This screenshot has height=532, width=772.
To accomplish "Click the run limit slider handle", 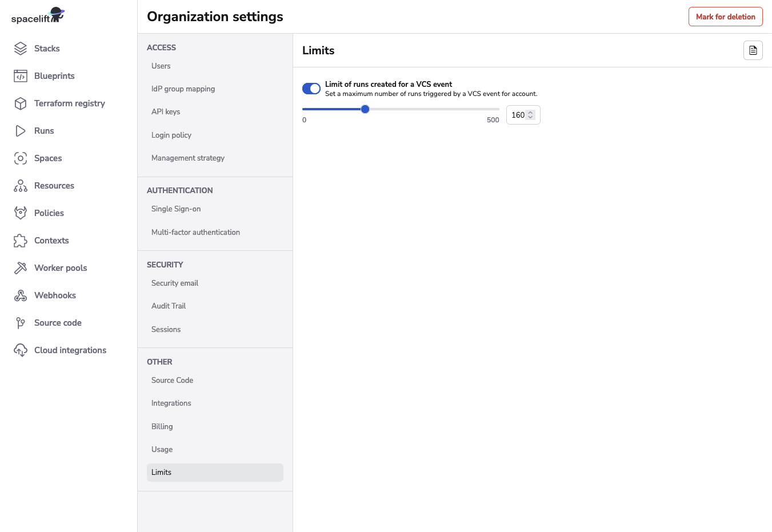I will pos(365,109).
